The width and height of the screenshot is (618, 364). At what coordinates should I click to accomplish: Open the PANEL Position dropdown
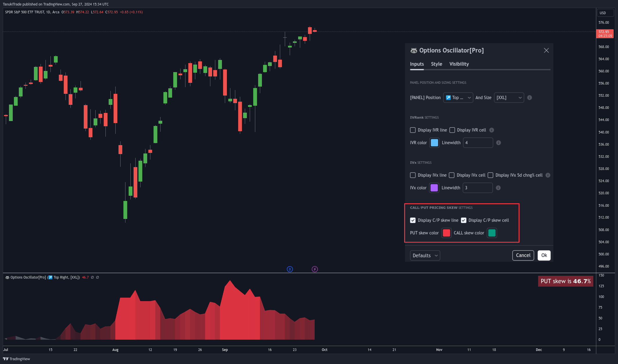point(458,98)
